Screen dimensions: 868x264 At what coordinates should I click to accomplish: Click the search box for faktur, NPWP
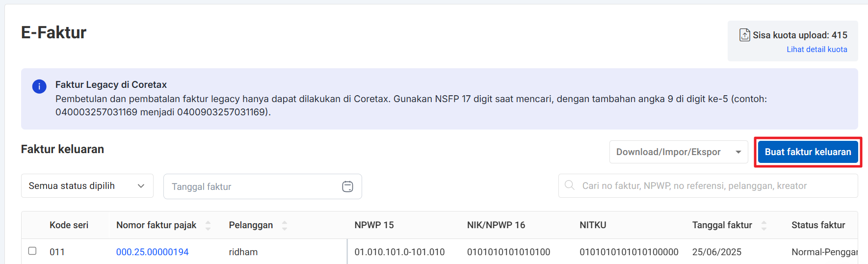pyautogui.click(x=707, y=186)
